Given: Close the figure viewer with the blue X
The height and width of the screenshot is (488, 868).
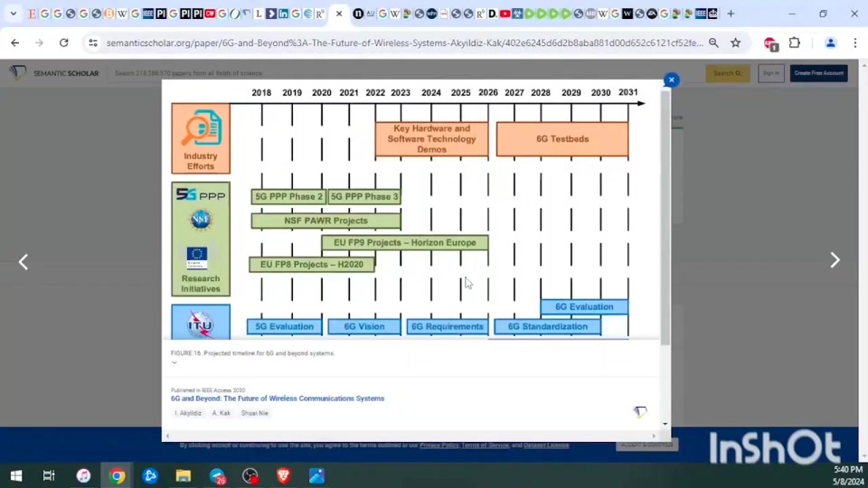Looking at the screenshot, I should (671, 80).
